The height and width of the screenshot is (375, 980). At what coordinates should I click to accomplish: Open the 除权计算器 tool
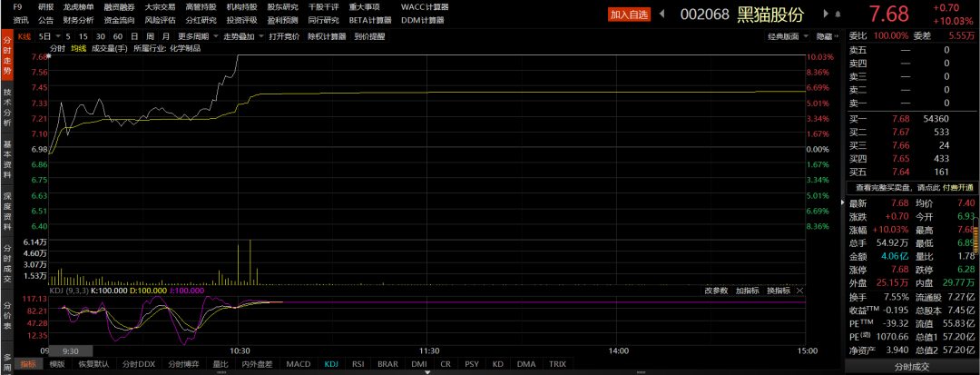point(327,37)
